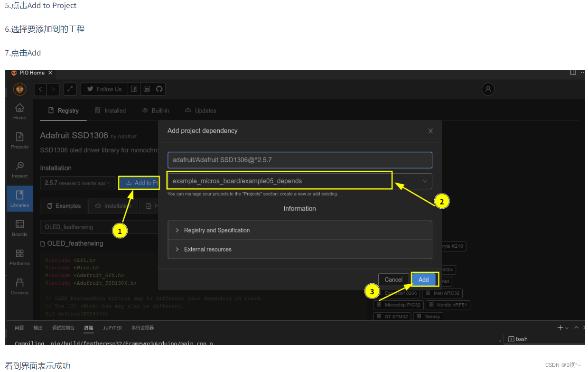Open Projects in the PIO sidebar
This screenshot has width=588, height=372.
point(19,140)
